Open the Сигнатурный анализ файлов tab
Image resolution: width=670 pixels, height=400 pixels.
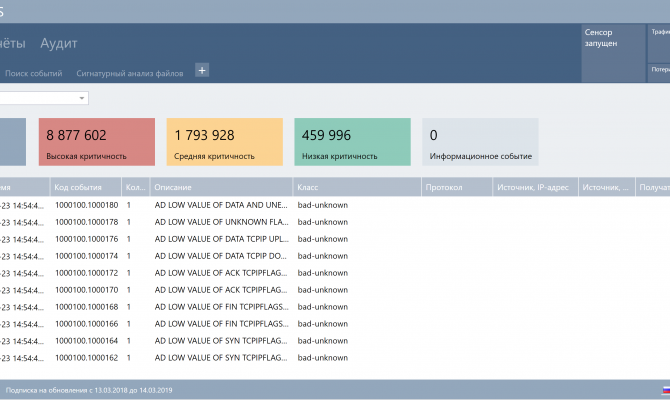130,73
